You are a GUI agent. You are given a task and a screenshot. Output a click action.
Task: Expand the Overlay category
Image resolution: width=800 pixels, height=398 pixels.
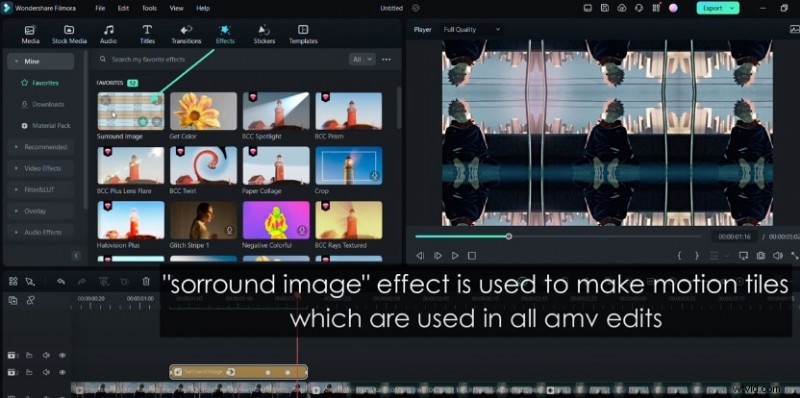pyautogui.click(x=40, y=211)
